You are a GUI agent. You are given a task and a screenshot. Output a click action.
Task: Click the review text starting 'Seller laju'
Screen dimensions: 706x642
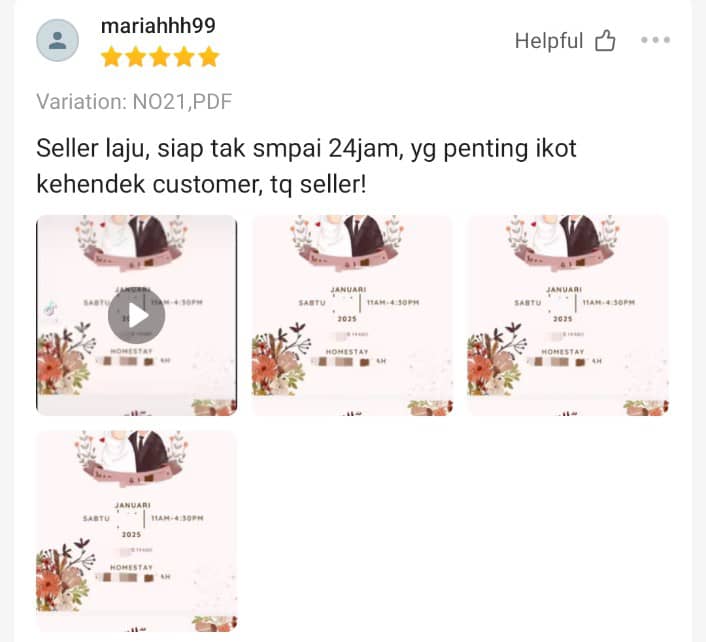click(x=306, y=166)
